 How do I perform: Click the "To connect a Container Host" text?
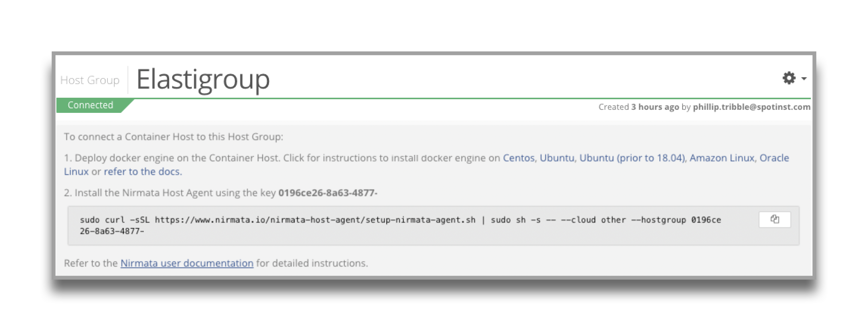coord(173,137)
